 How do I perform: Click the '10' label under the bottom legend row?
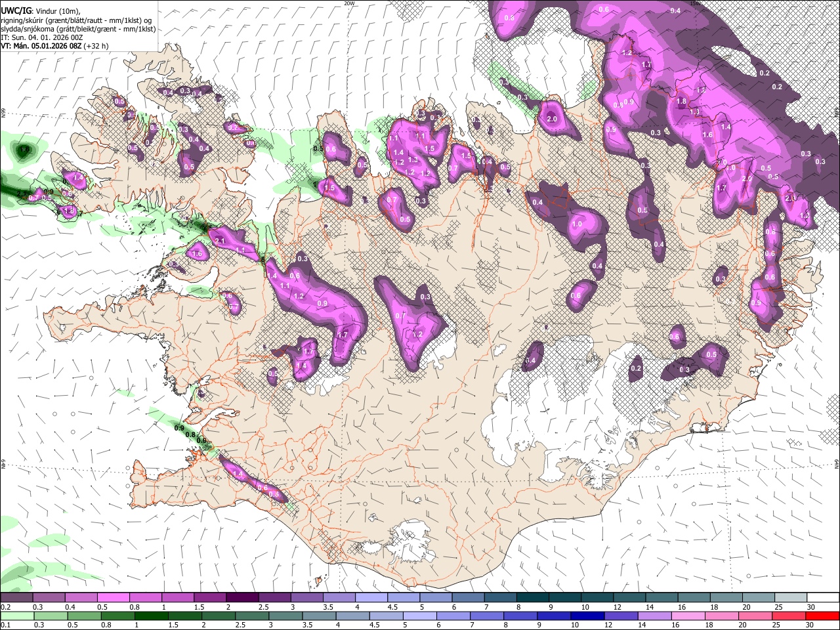(x=574, y=625)
